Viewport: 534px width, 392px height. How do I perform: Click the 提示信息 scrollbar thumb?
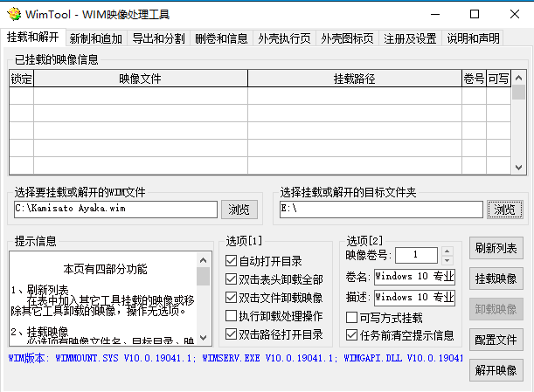[204, 276]
